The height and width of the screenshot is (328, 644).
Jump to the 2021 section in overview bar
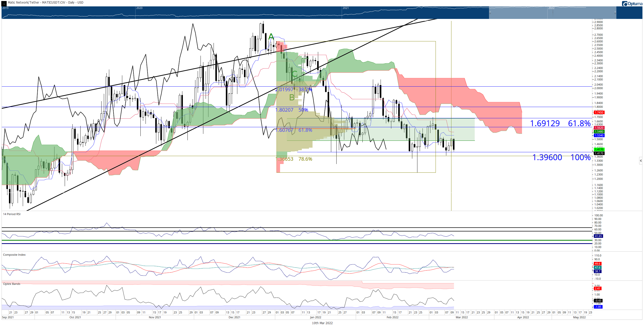pyautogui.click(x=346, y=8)
